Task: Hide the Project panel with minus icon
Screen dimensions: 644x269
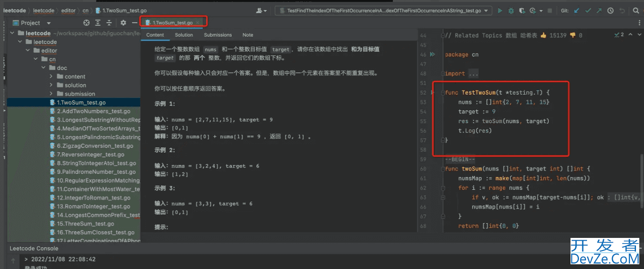Action: (x=135, y=23)
